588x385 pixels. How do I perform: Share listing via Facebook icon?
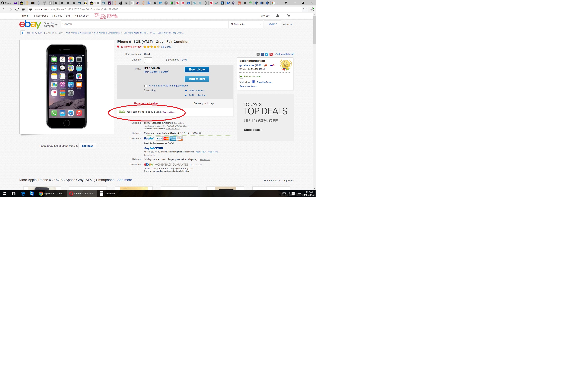(x=262, y=54)
